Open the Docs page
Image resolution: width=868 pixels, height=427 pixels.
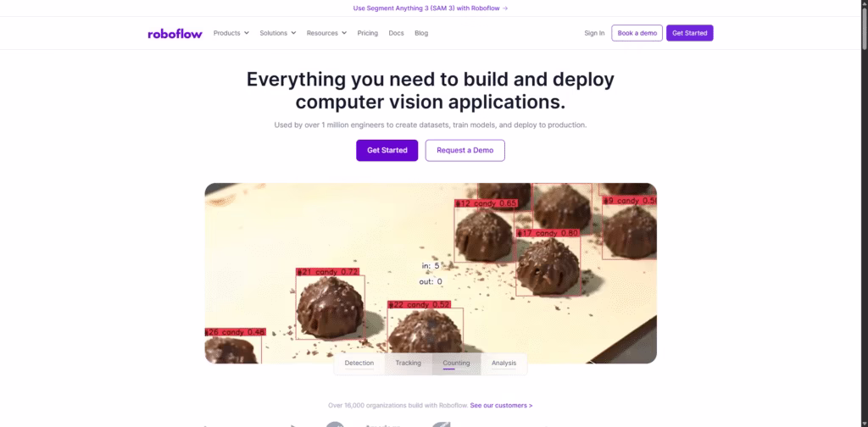pyautogui.click(x=396, y=33)
